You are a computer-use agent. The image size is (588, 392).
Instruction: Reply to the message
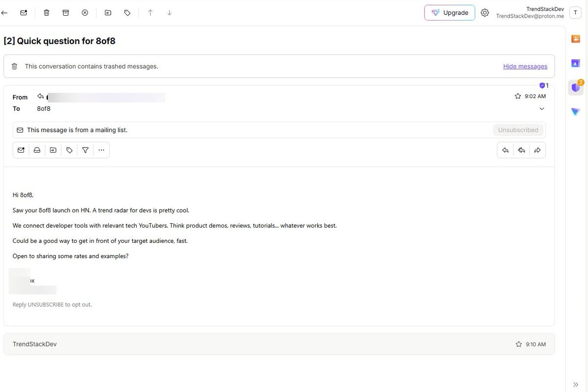(x=505, y=150)
